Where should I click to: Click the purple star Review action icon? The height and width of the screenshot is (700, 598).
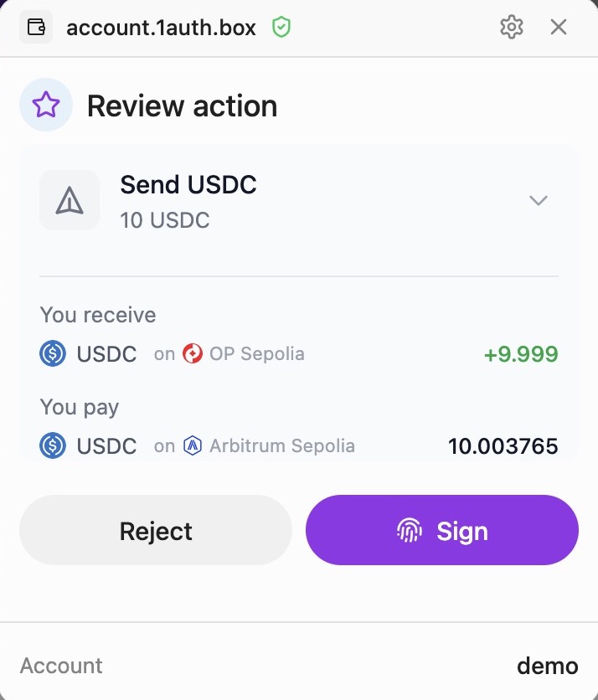coord(45,104)
